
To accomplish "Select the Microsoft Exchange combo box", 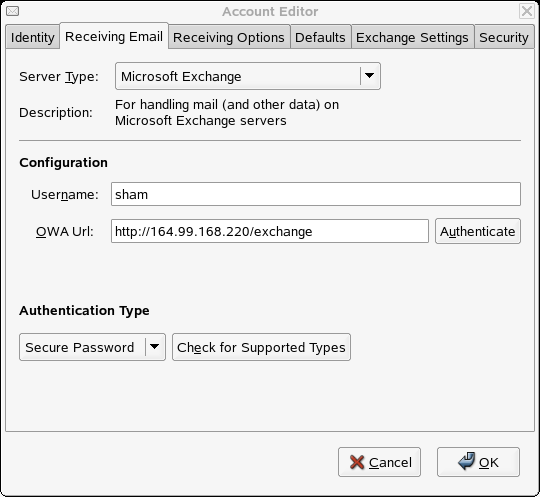I will click(x=248, y=76).
